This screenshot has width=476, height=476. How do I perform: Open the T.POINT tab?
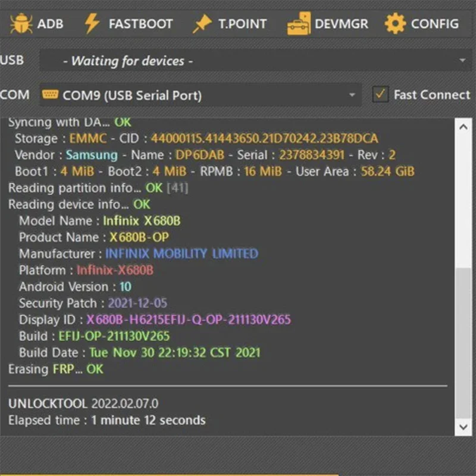coord(230,24)
